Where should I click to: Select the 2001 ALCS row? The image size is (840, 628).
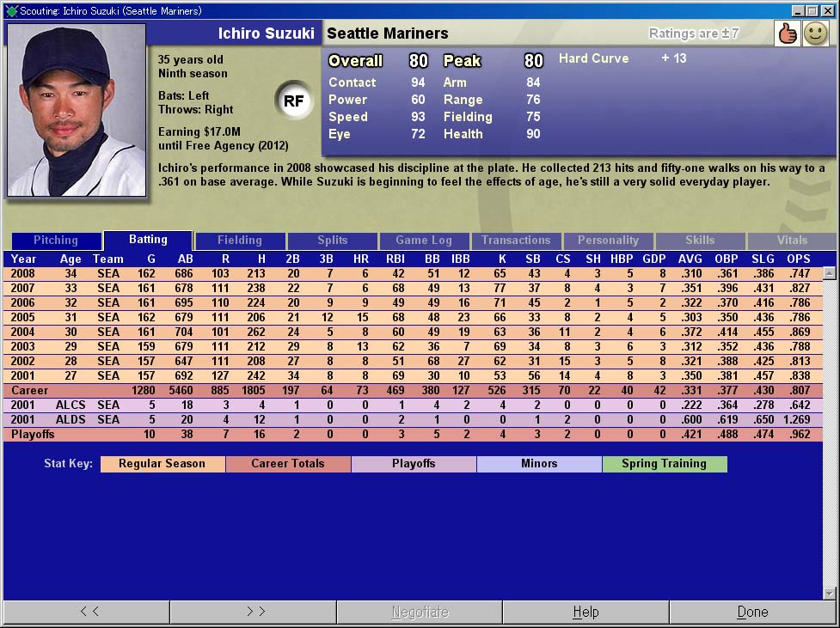pos(413,405)
